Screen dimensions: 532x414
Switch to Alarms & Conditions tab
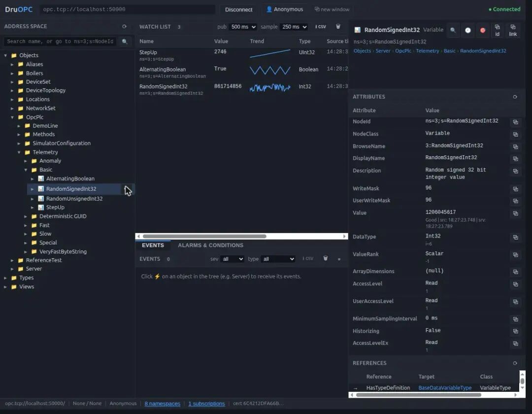(210, 245)
